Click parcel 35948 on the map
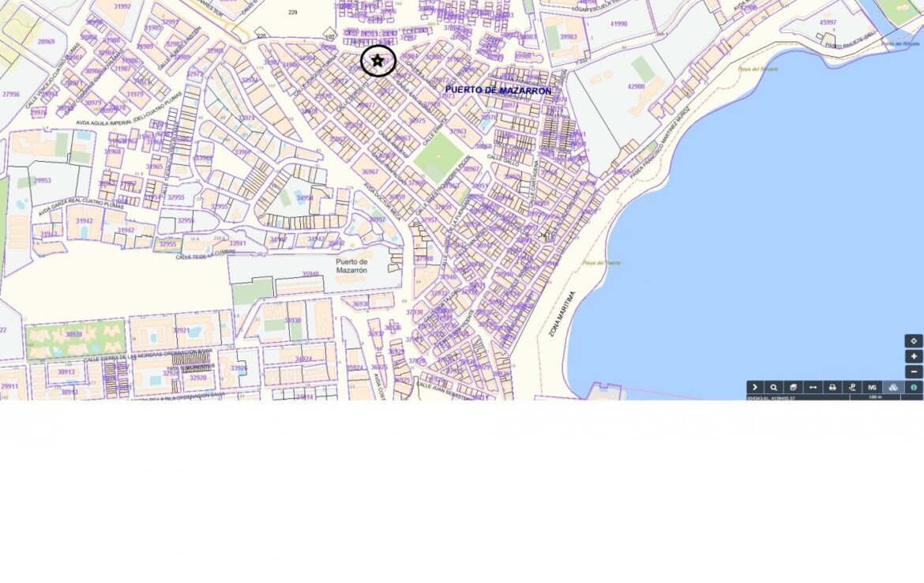Image resolution: width=924 pixels, height=583 pixels. [x=310, y=274]
